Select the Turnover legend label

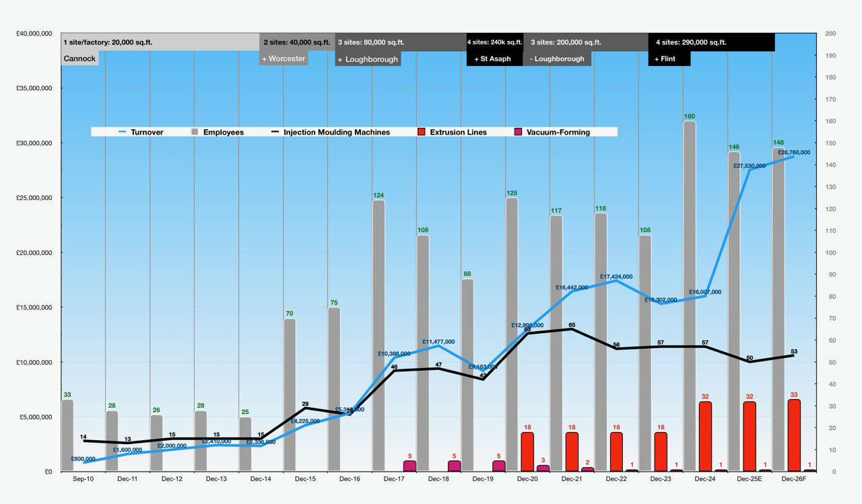tap(147, 133)
